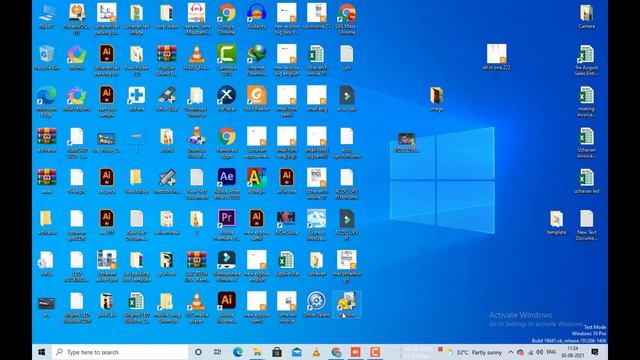
Task: Open the This PC desktop icon
Action: [47, 16]
